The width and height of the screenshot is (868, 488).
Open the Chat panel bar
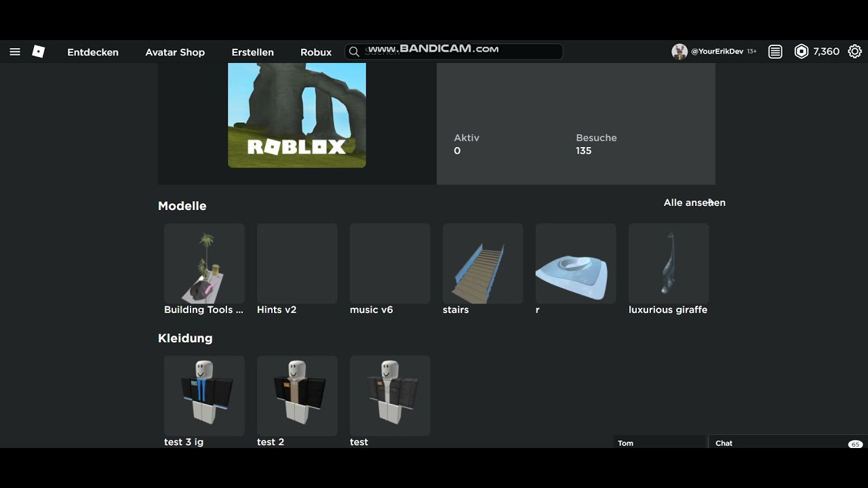pos(788,443)
